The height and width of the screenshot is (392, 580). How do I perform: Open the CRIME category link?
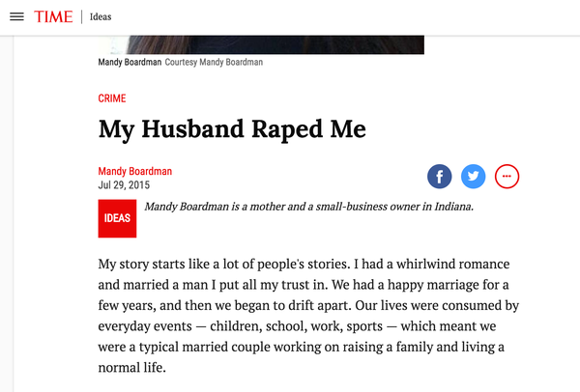112,98
